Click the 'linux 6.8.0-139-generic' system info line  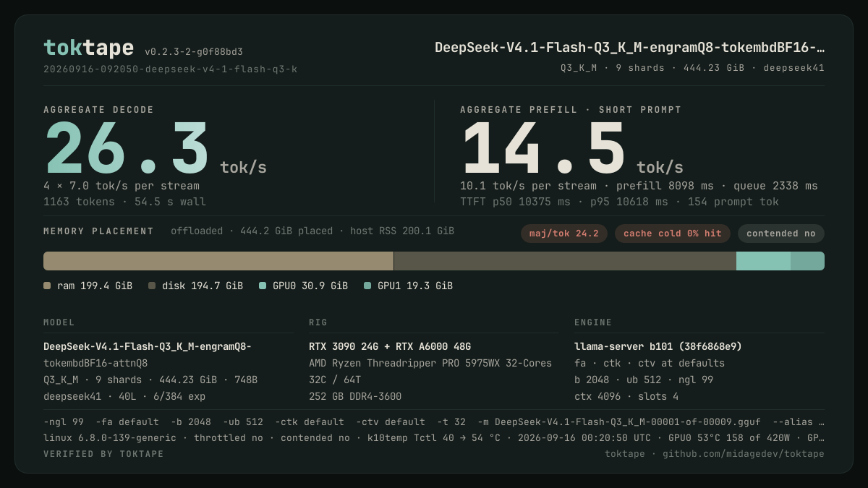pyautogui.click(x=434, y=437)
